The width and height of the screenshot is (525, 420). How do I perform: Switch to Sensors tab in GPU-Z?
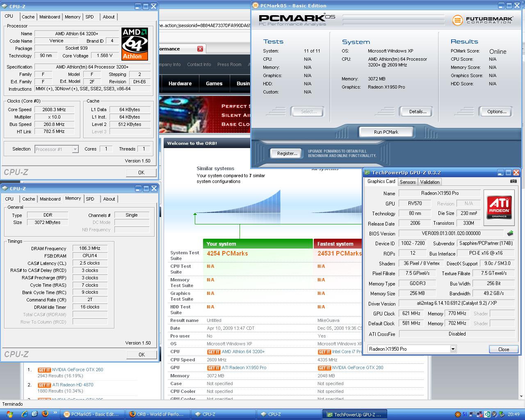(408, 182)
